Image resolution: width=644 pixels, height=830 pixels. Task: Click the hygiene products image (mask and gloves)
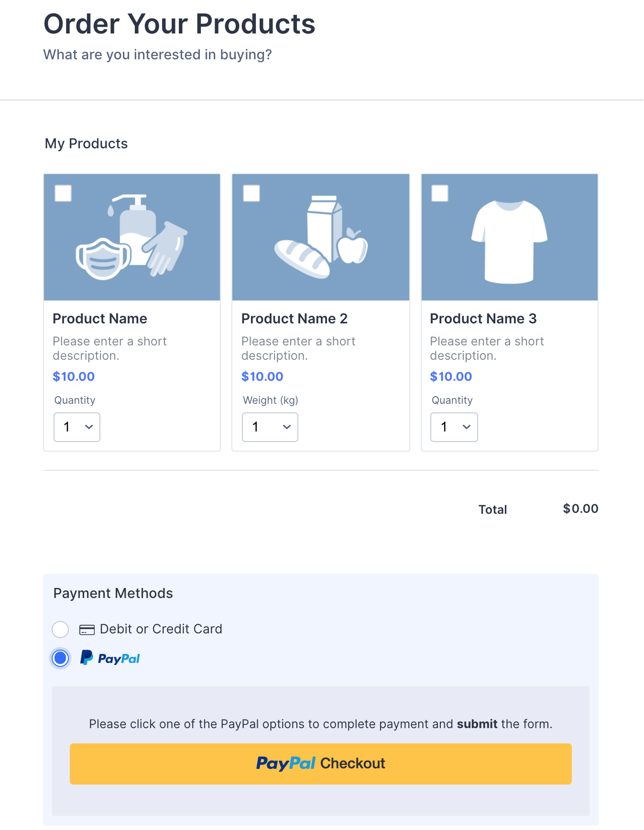(132, 237)
